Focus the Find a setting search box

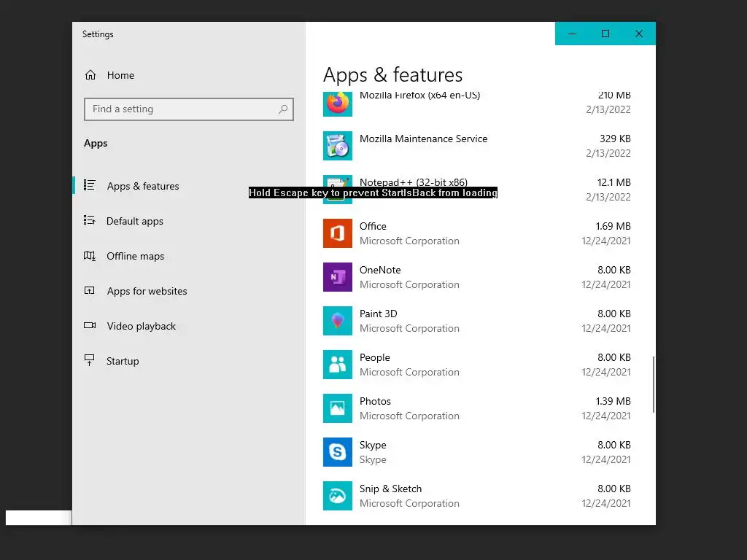tap(189, 109)
